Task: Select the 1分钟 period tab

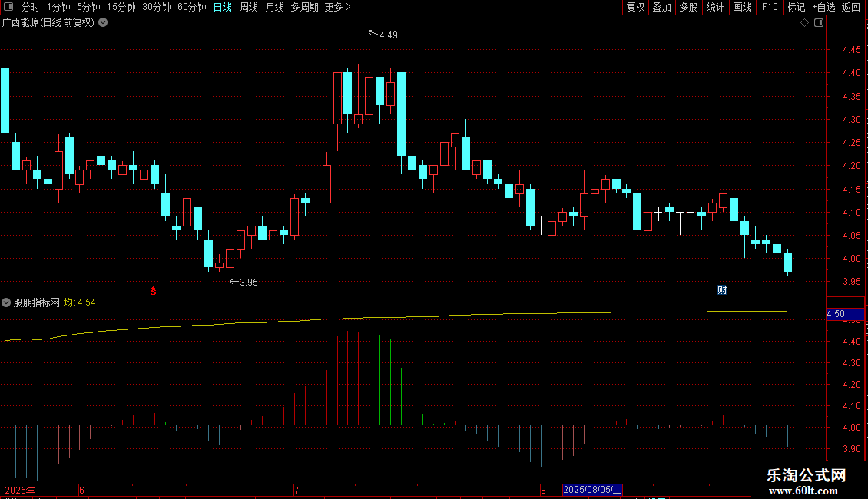Action: (58, 7)
